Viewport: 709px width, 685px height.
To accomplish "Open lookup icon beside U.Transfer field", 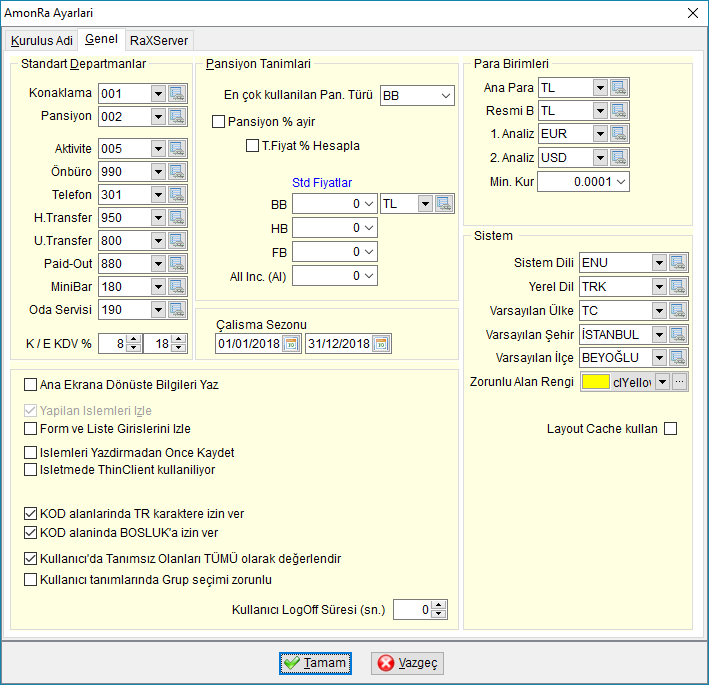I will [177, 241].
